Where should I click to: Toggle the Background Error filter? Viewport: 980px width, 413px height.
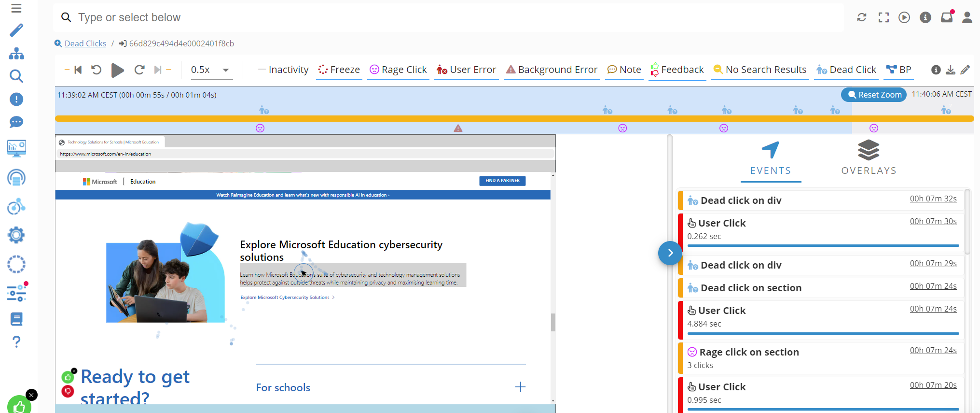click(552, 70)
